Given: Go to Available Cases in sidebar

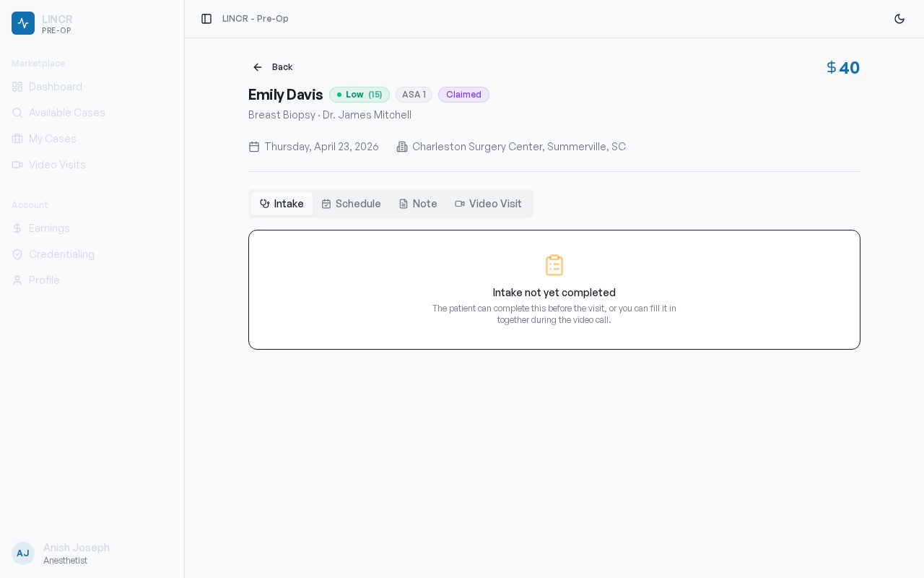Looking at the screenshot, I should click(66, 113).
